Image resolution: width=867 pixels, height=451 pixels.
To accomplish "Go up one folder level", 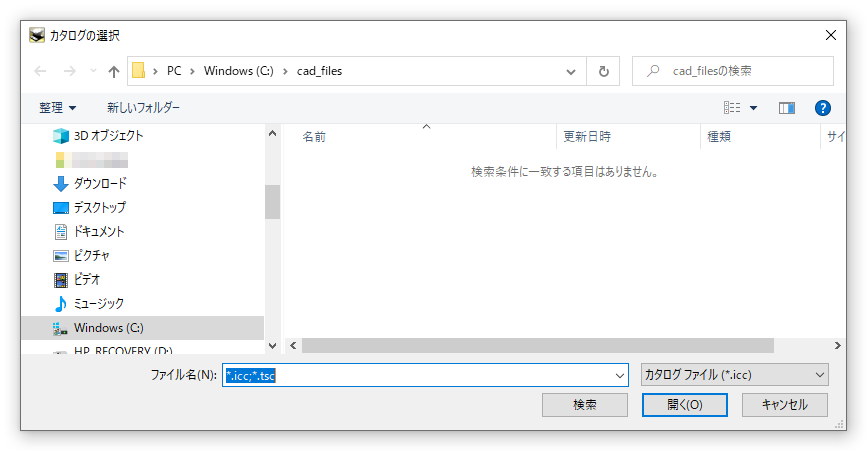I will (x=114, y=71).
